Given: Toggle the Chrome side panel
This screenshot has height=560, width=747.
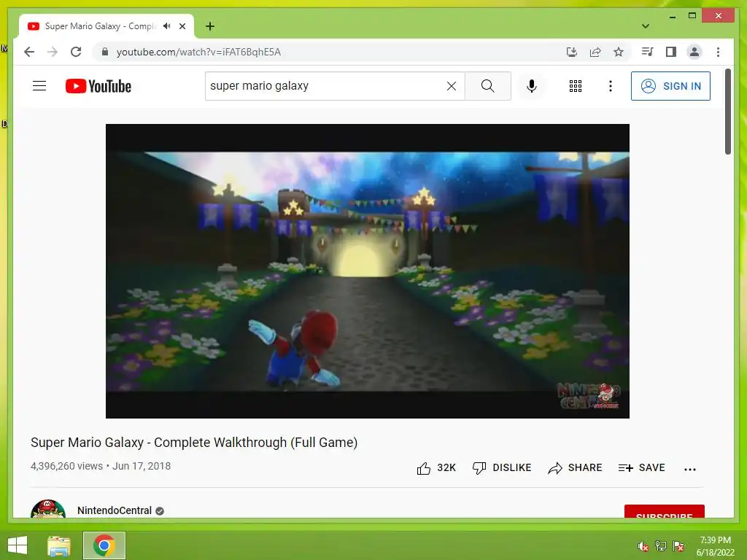Looking at the screenshot, I should coord(671,52).
